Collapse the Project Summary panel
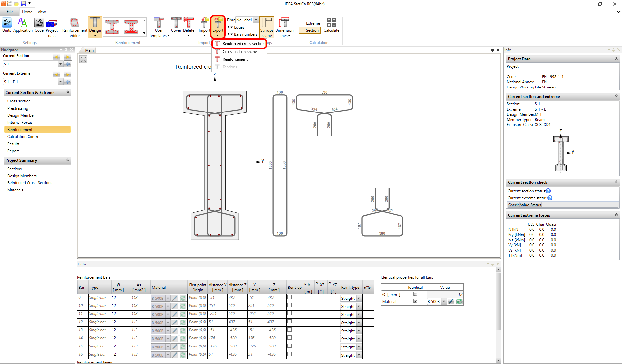Viewport: 622px width, 364px height. click(68, 160)
